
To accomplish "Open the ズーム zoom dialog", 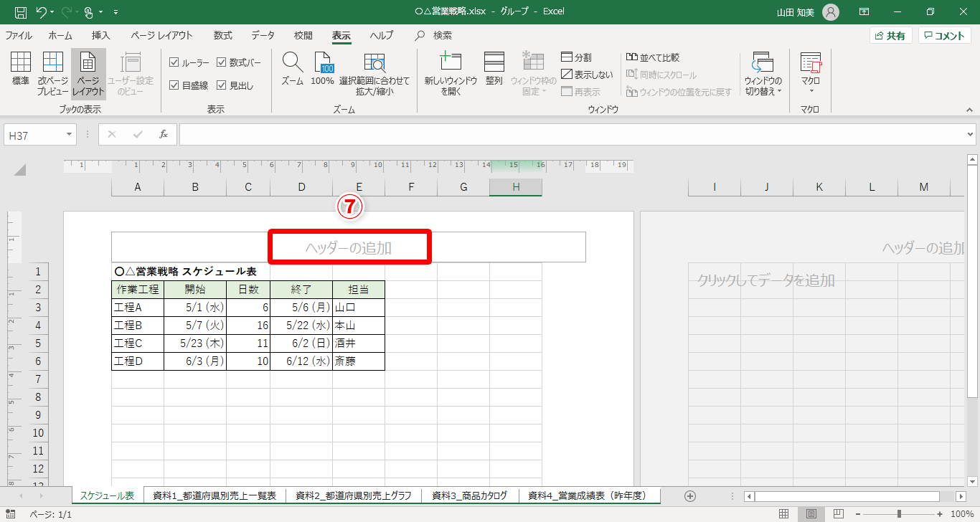I will (292, 69).
